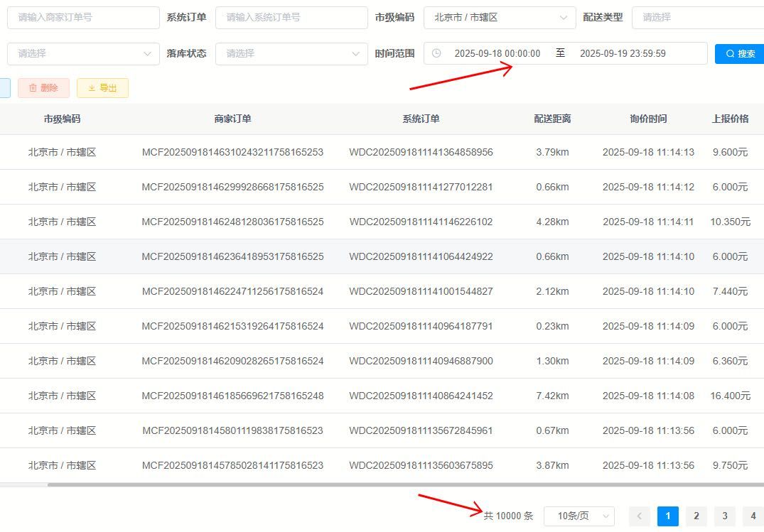Click price cell 10.350元
The height and width of the screenshot is (532, 764).
tap(730, 222)
